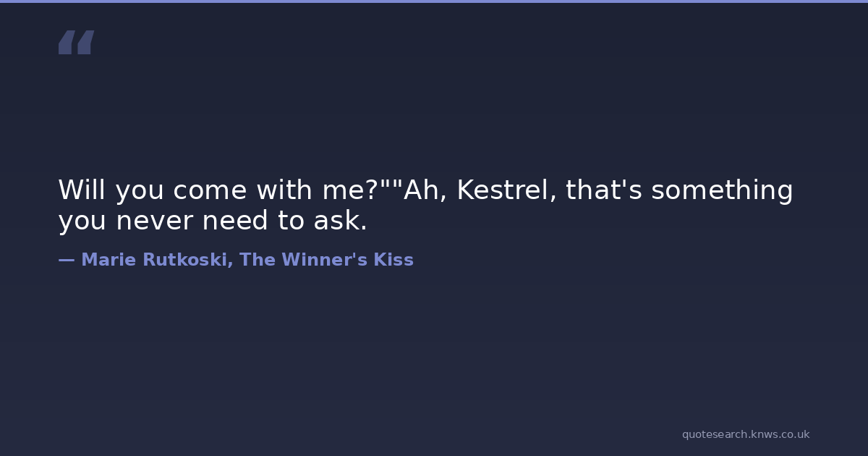Click the right stroke of the quote icon

(85, 43)
